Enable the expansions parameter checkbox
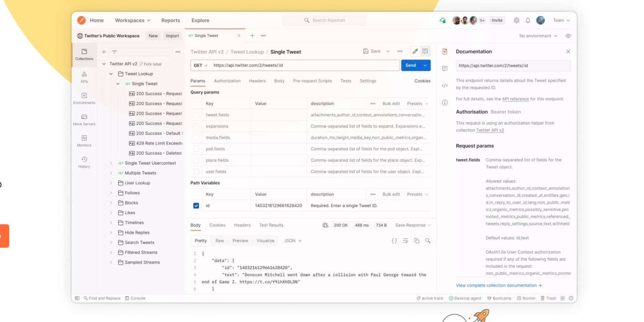Screen dimensions: 644x322 [x=196, y=126]
